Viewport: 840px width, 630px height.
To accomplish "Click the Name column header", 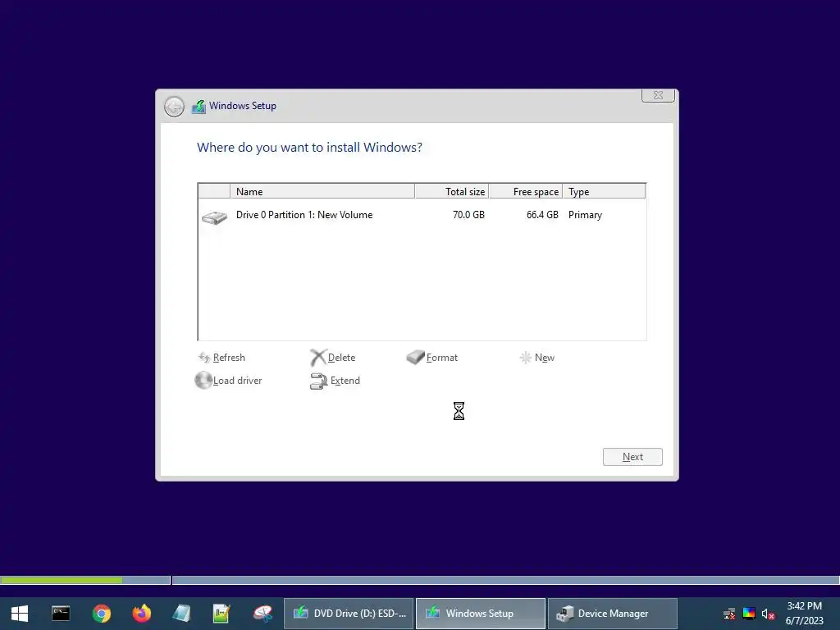I will 322,191.
